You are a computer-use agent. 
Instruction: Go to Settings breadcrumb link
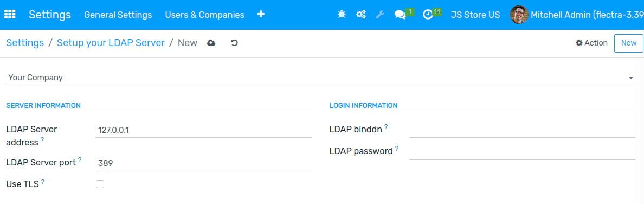[25, 43]
